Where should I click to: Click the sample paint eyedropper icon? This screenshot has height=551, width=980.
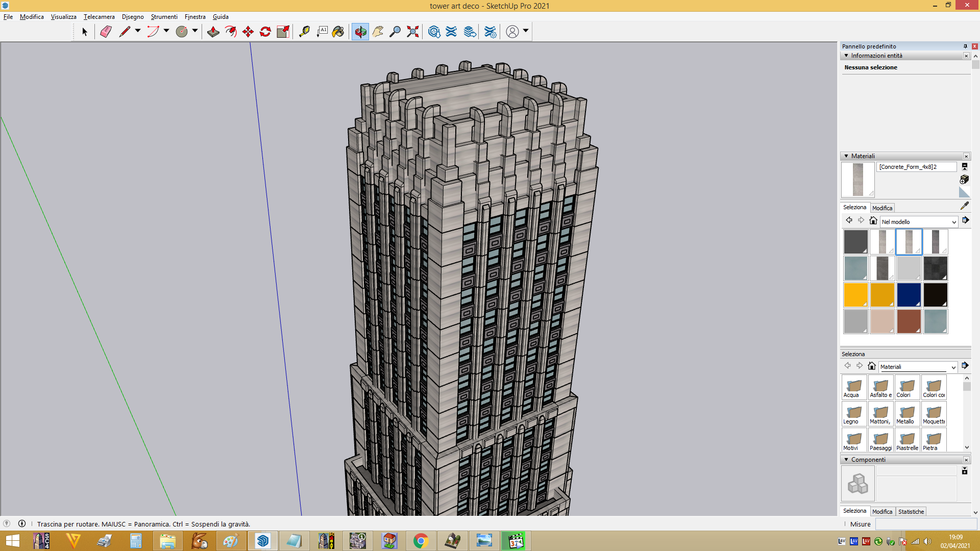click(964, 206)
